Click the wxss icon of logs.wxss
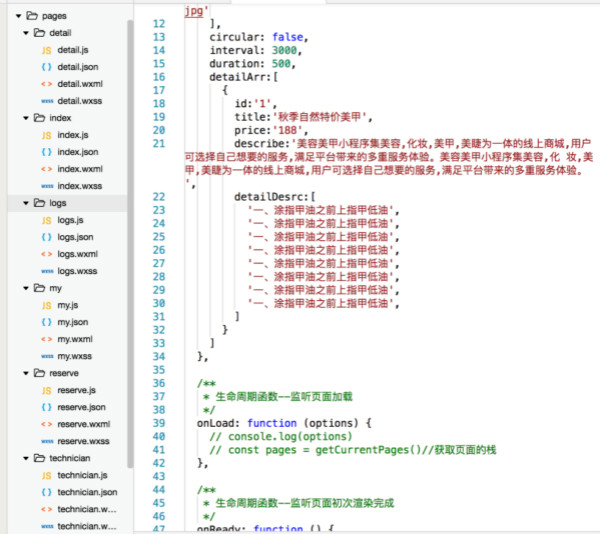The width and height of the screenshot is (600, 534). coord(47,271)
